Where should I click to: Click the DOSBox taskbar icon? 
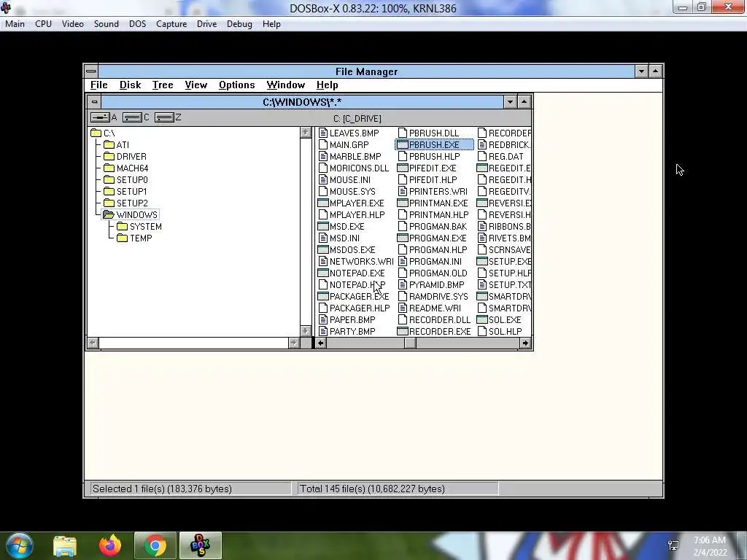200,545
